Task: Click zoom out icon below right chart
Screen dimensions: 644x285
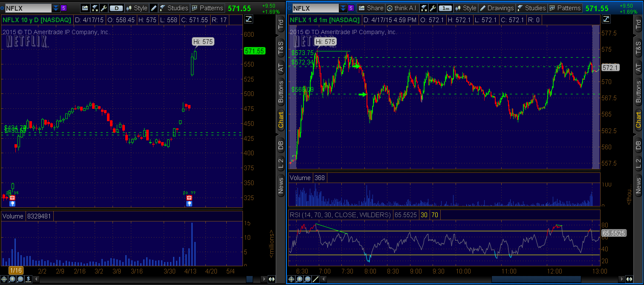Action: [307, 279]
